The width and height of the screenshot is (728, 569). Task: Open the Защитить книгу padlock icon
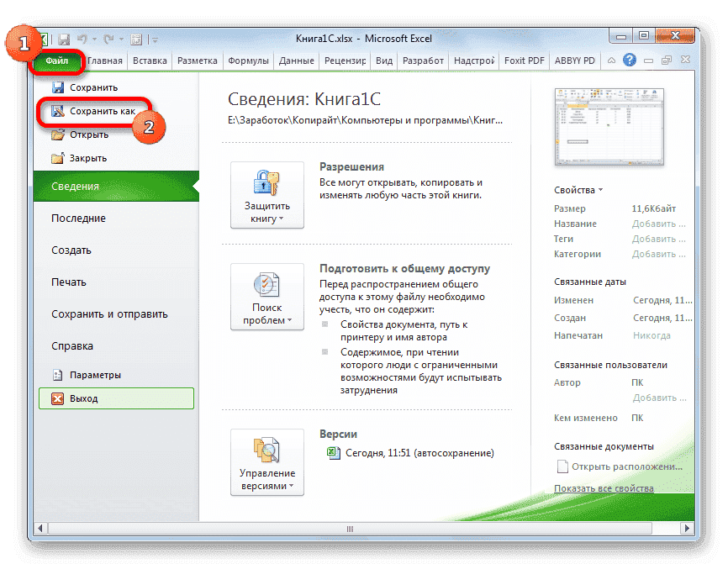266,181
